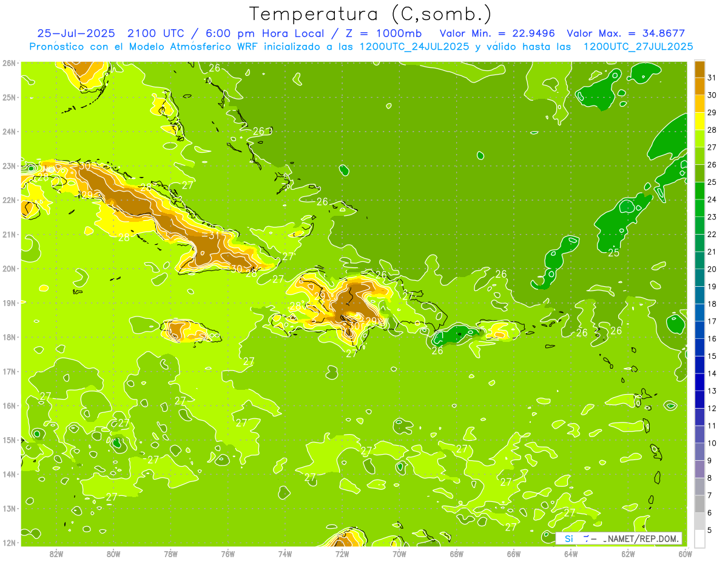Click the latitude label "19N"
Image resolution: width=728 pixels, height=562 pixels.
click(8, 303)
